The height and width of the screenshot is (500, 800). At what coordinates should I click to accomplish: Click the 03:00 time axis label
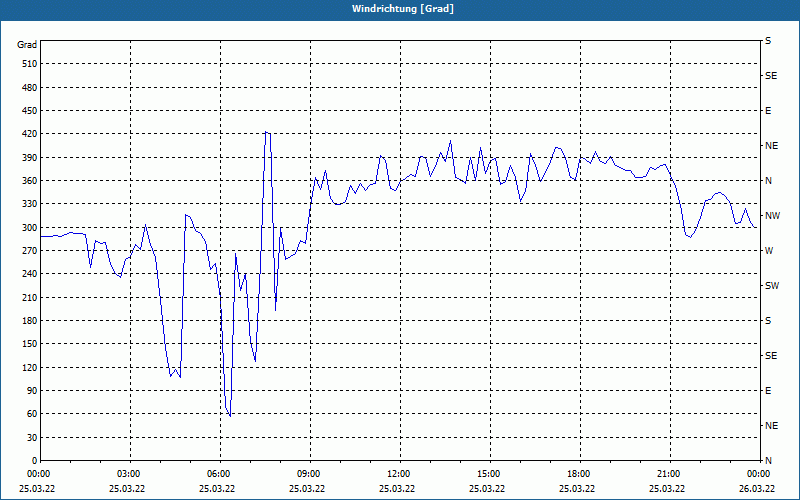click(x=129, y=474)
